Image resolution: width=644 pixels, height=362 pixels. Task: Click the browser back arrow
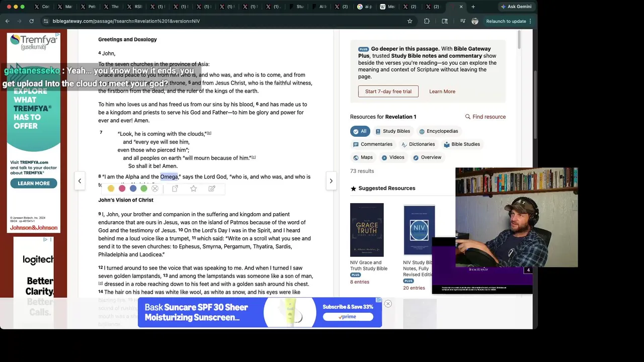[8, 21]
